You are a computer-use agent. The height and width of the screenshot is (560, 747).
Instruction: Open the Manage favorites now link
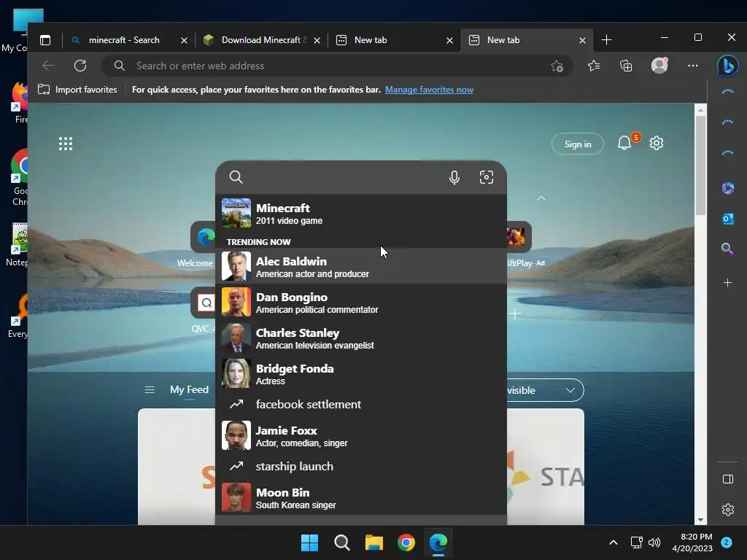pos(429,90)
